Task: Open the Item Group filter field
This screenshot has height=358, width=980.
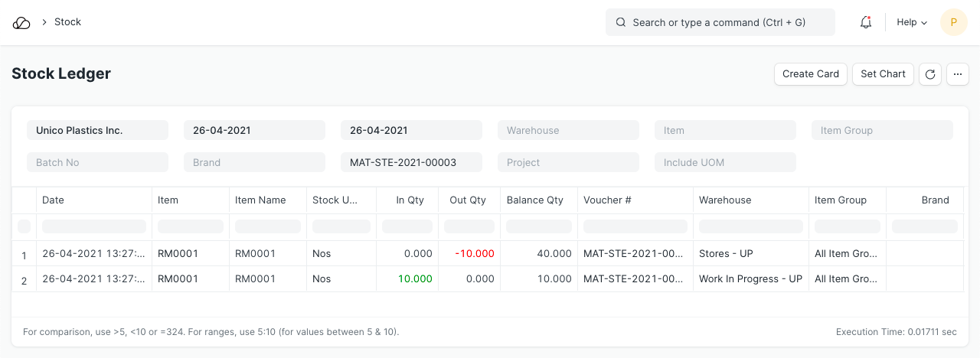Action: (882, 131)
